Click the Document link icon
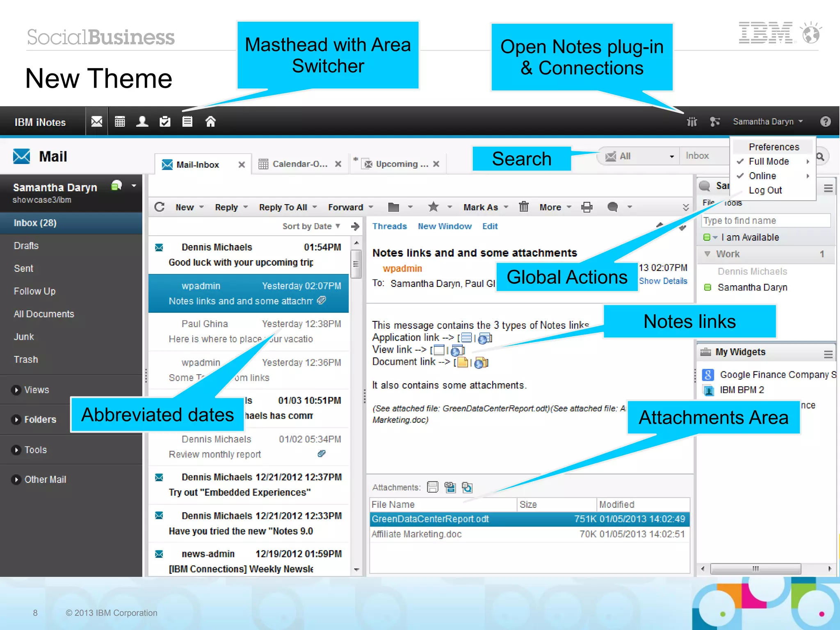The width and height of the screenshot is (840, 630). coord(463,362)
